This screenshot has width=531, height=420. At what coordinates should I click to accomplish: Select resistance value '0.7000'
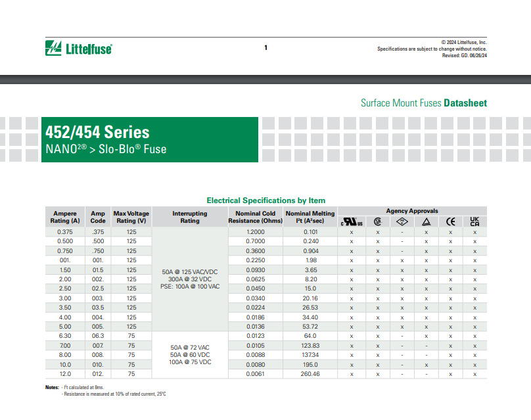point(256,241)
